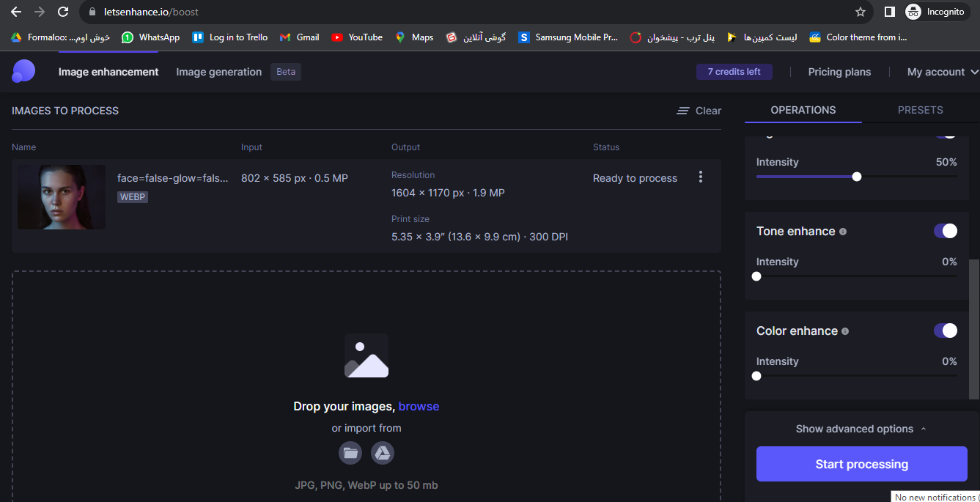Switch to the Presets tab
Viewport: 980px width, 502px height.
[x=920, y=110]
